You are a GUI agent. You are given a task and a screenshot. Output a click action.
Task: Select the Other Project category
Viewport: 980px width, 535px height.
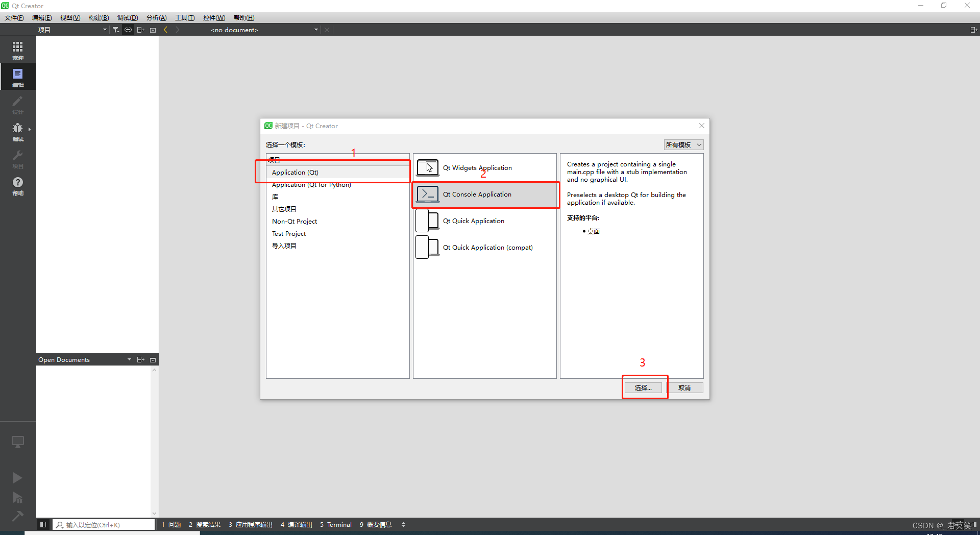[338, 209]
